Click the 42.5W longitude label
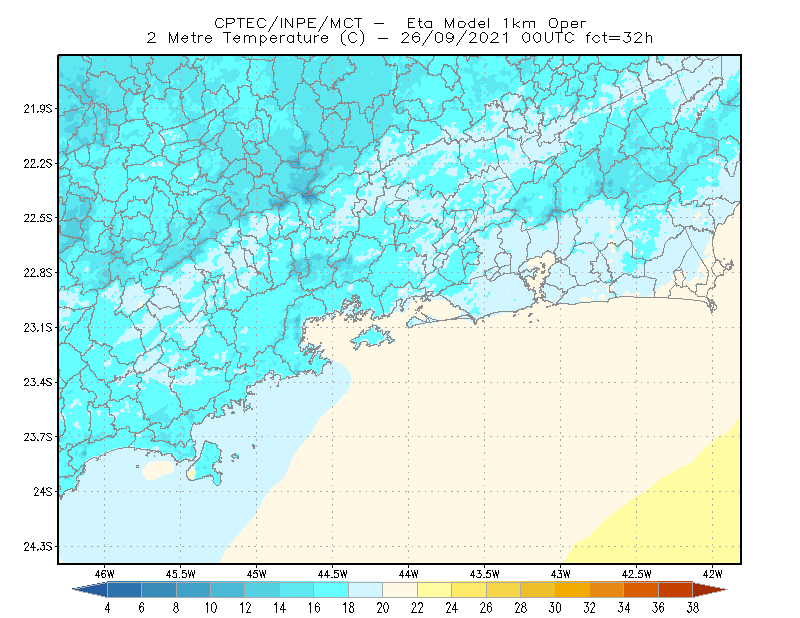800x618 pixels. [x=637, y=574]
